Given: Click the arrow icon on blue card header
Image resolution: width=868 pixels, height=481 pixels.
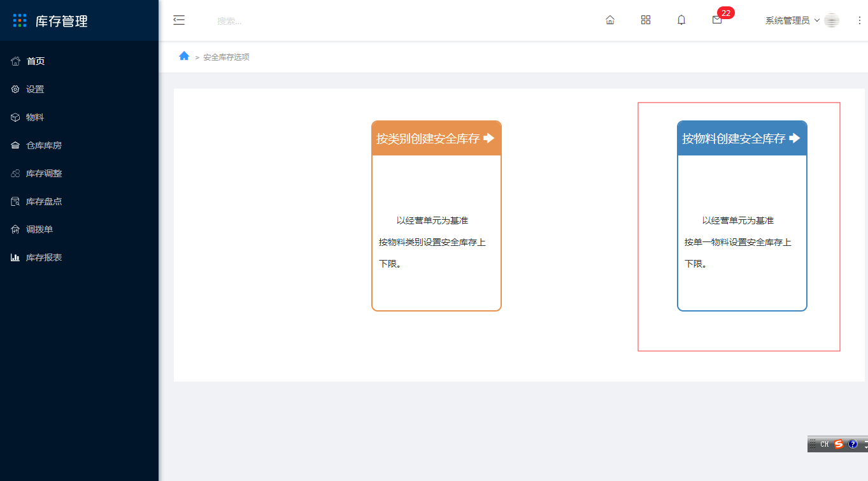Looking at the screenshot, I should coord(794,138).
